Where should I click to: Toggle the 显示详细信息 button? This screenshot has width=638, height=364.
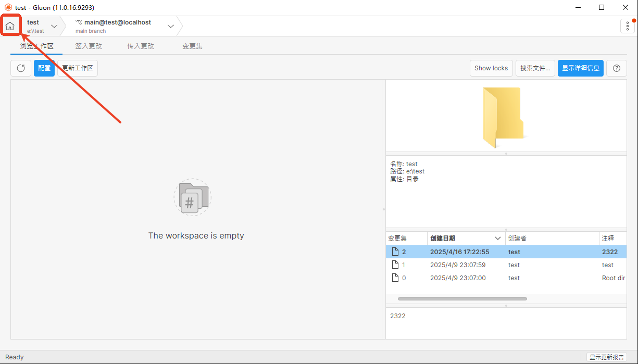(580, 68)
